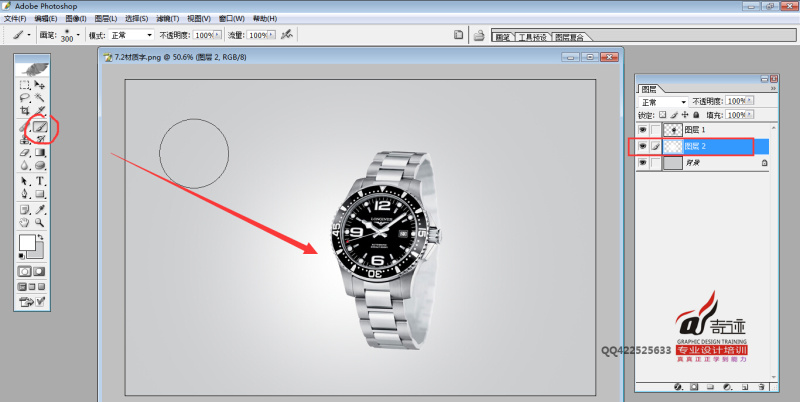Select the Gradient tool

click(x=40, y=152)
